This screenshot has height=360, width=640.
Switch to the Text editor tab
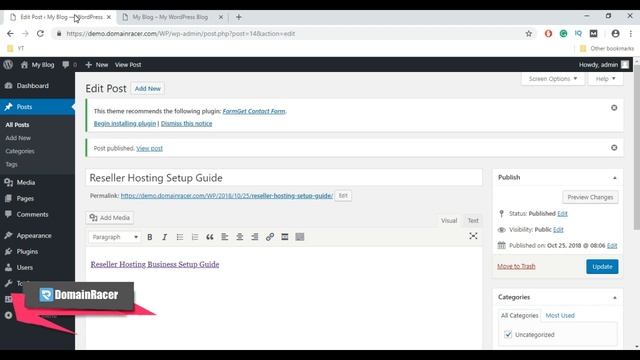pyautogui.click(x=473, y=221)
